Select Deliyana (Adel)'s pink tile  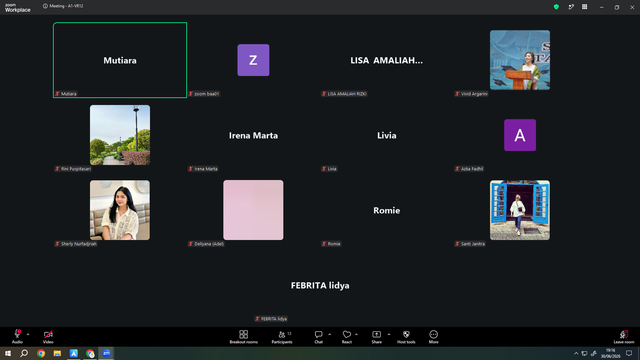[253, 210]
